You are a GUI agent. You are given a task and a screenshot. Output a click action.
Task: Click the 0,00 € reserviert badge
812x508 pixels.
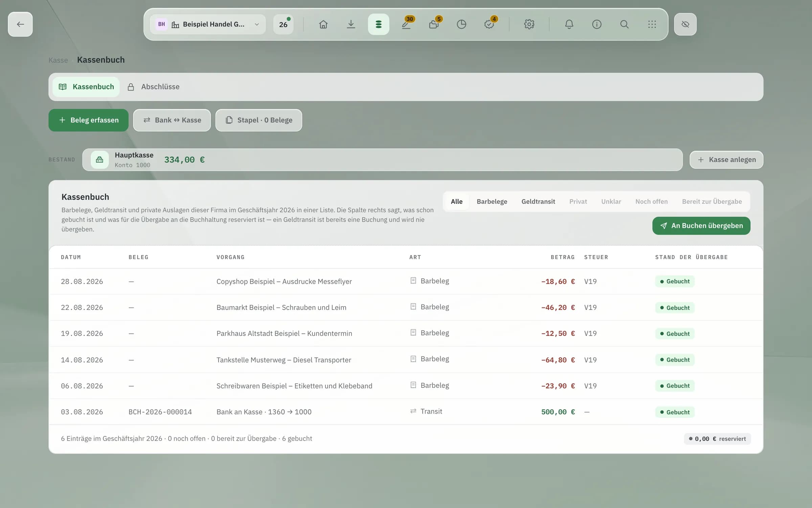pos(717,439)
